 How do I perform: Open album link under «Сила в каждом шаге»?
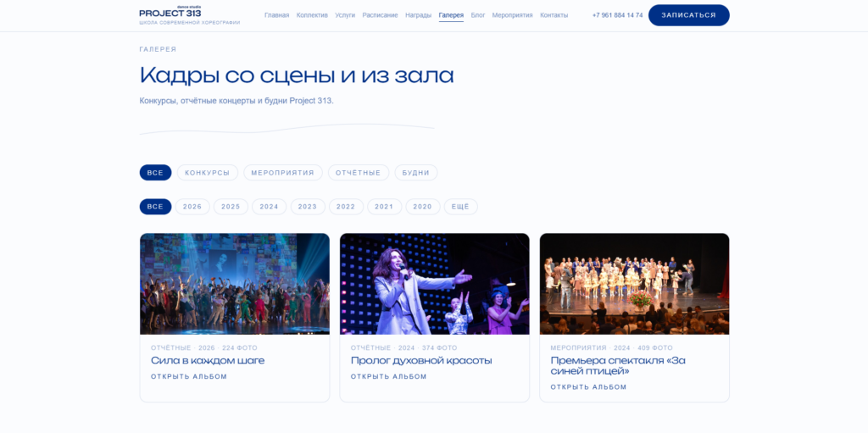[x=189, y=376]
